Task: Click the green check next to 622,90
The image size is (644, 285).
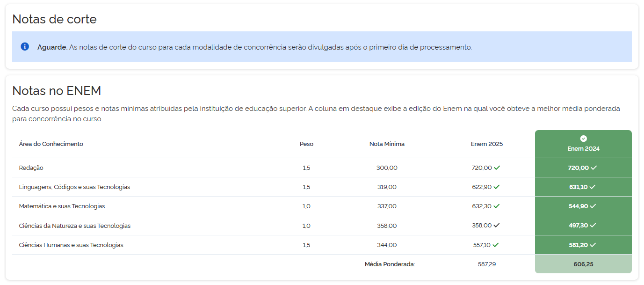Action: click(496, 187)
